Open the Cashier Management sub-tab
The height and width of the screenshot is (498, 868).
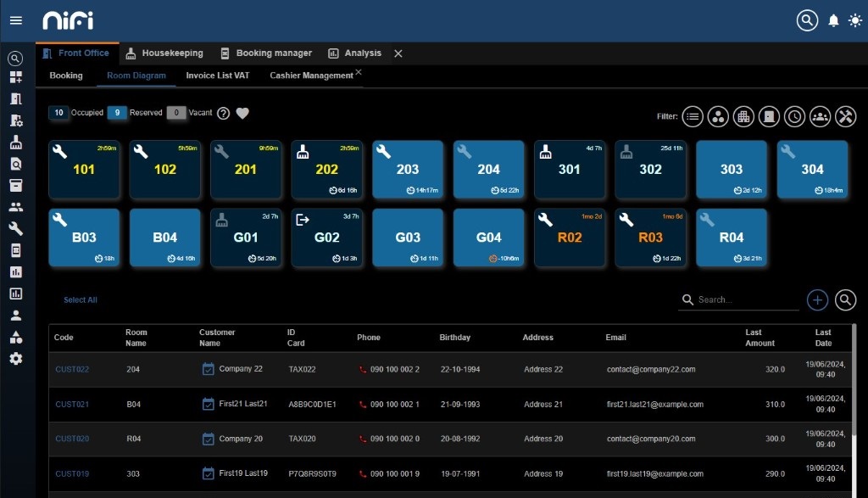(311, 76)
